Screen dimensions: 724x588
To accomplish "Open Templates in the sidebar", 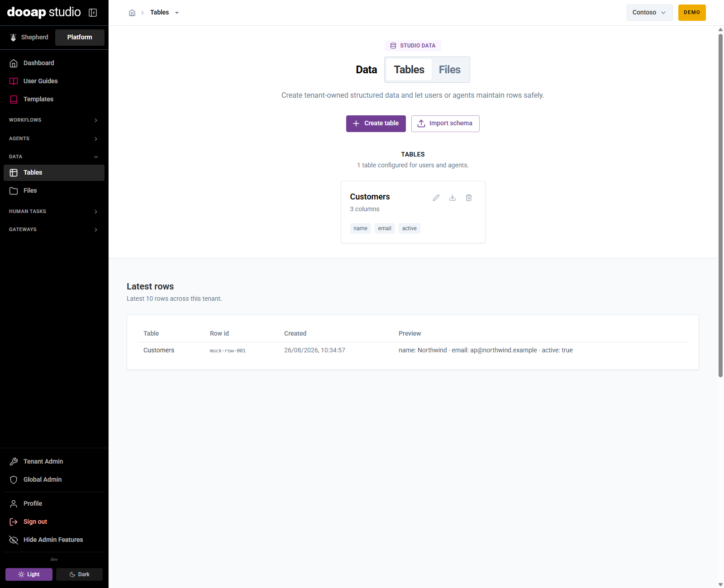I will (x=54, y=99).
